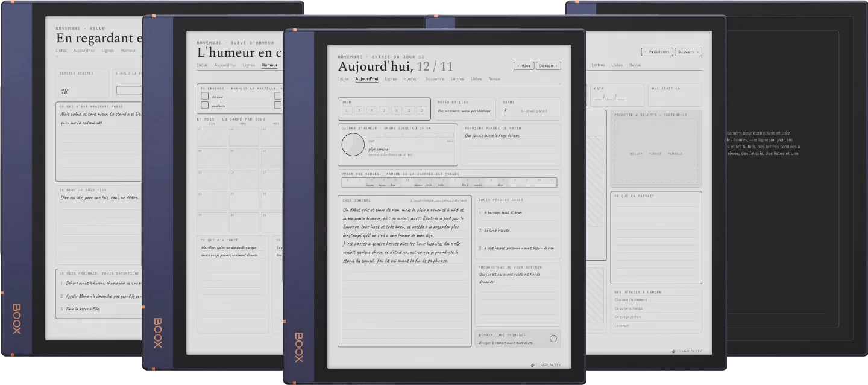868x385 pixels.
Task: Click the Templacity logo at page bottom
Action: click(546, 364)
